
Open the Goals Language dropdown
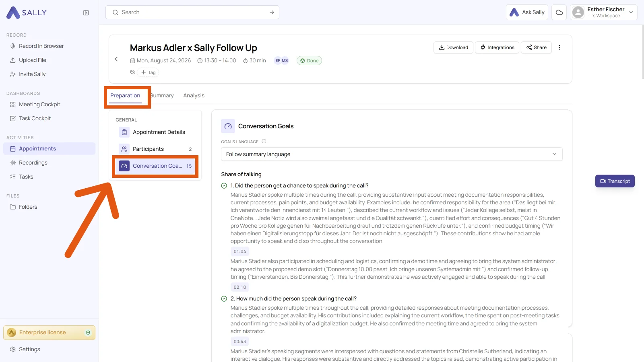(392, 154)
